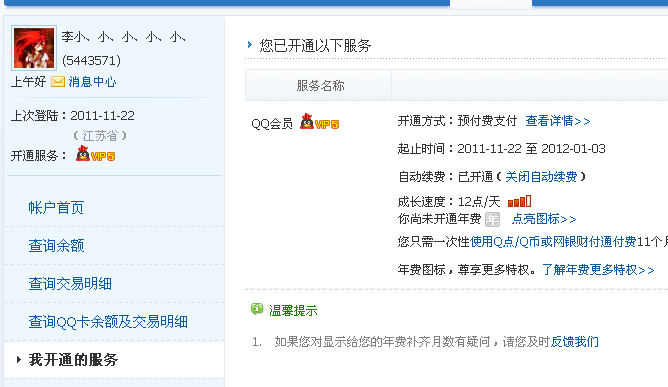Image resolution: width=668 pixels, height=387 pixels.
Task: Click the VIP5 penguin badge under 开通服务
Action: [95, 153]
